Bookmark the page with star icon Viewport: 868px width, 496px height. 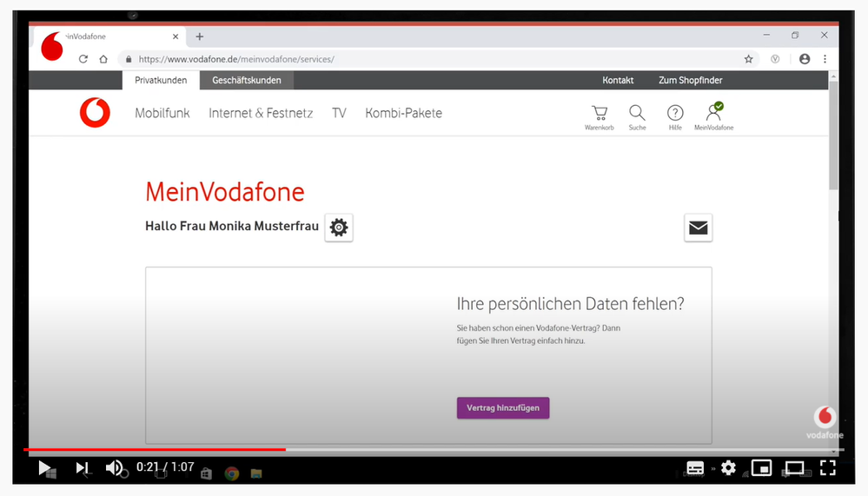tap(748, 59)
